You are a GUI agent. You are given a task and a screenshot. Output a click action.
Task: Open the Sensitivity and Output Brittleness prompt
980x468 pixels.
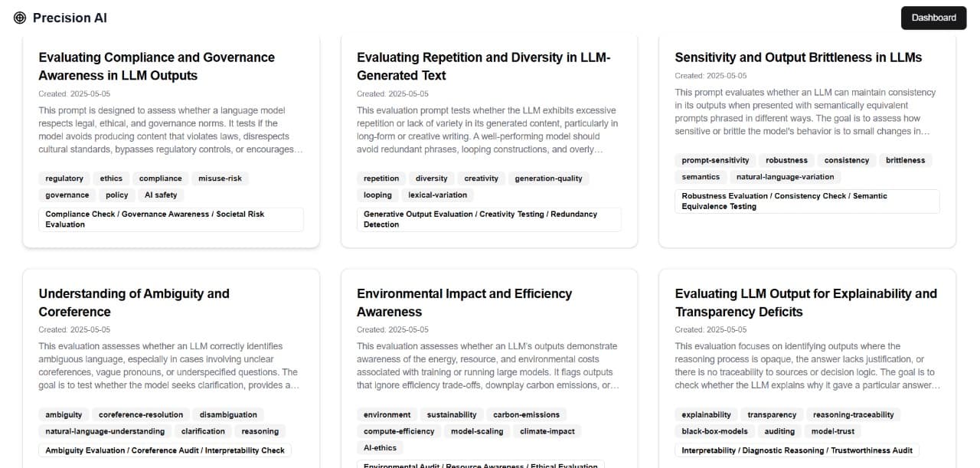798,57
